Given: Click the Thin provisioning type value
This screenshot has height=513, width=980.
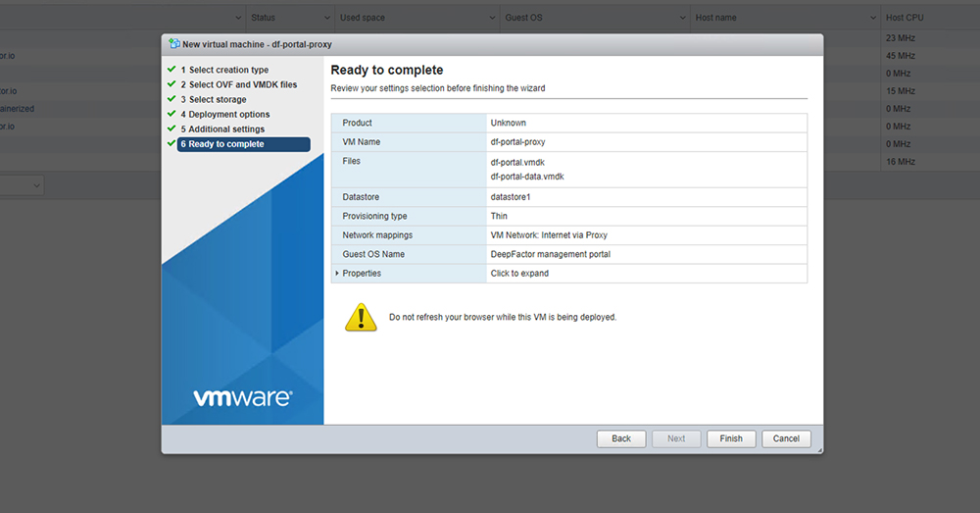Looking at the screenshot, I should pos(499,216).
